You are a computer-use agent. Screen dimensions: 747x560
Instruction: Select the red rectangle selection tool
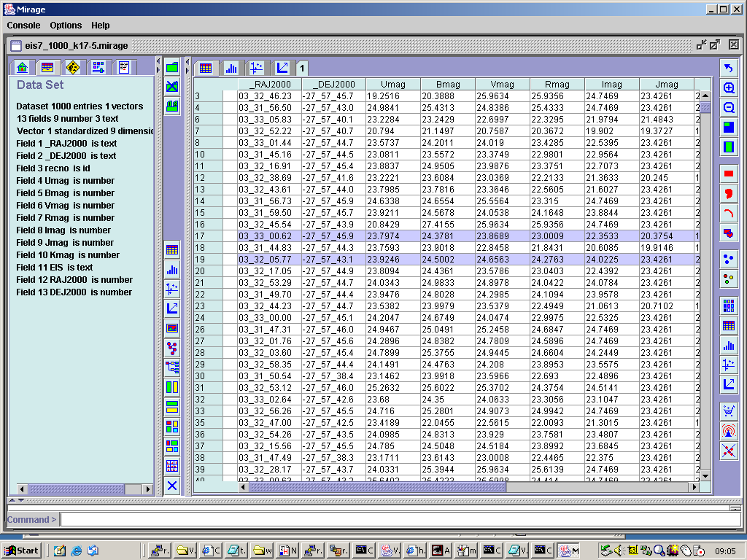coord(728,174)
